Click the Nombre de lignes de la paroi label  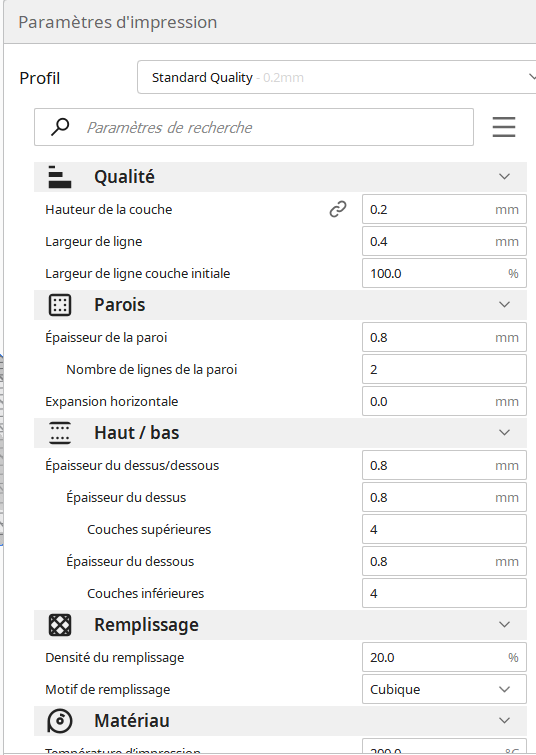152,370
